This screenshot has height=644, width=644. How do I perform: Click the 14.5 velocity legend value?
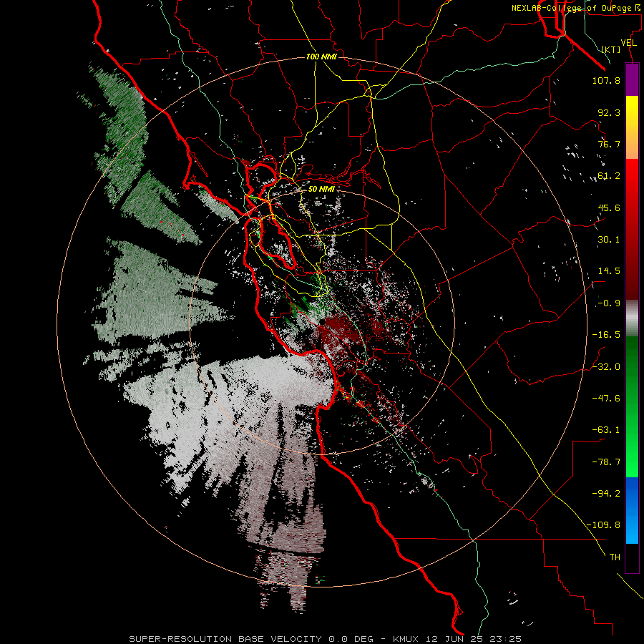pos(609,271)
